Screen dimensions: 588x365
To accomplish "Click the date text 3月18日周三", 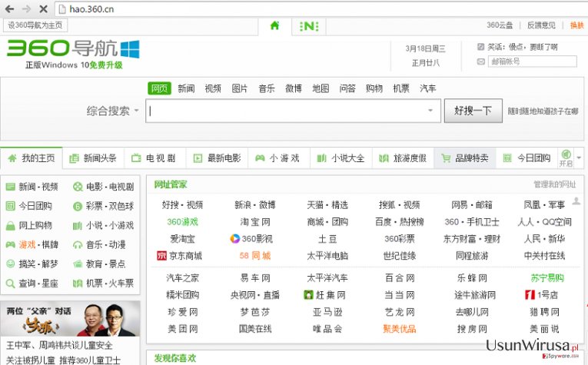I will tap(425, 48).
